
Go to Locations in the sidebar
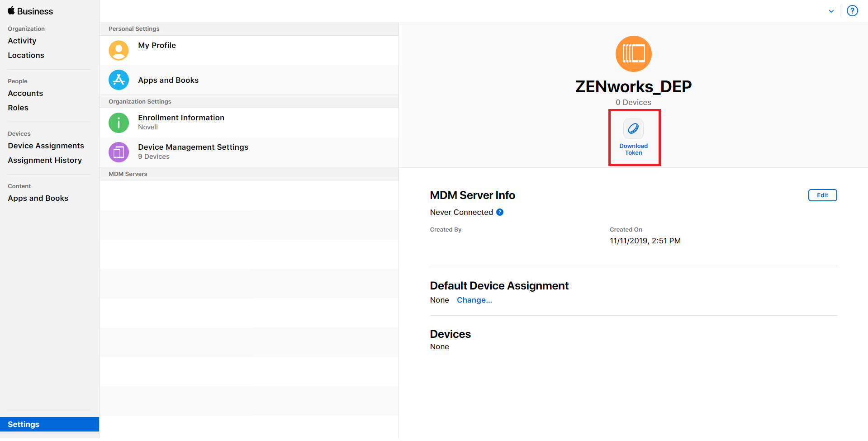(26, 55)
